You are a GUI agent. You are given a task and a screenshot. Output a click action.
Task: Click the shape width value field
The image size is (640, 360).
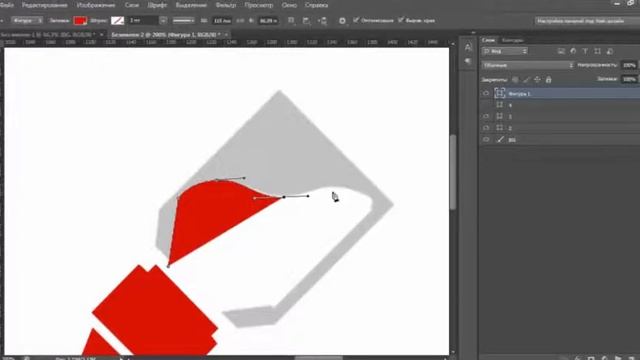tap(222, 20)
